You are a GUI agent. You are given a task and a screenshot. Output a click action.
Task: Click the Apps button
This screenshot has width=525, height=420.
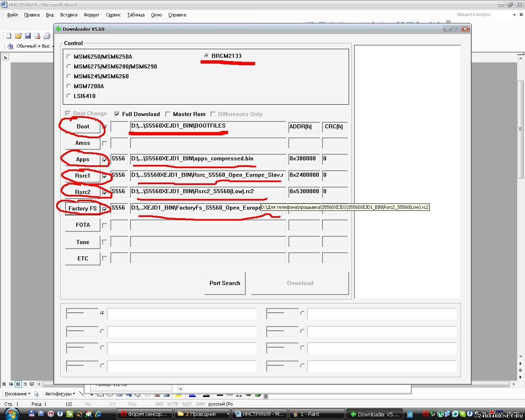83,159
